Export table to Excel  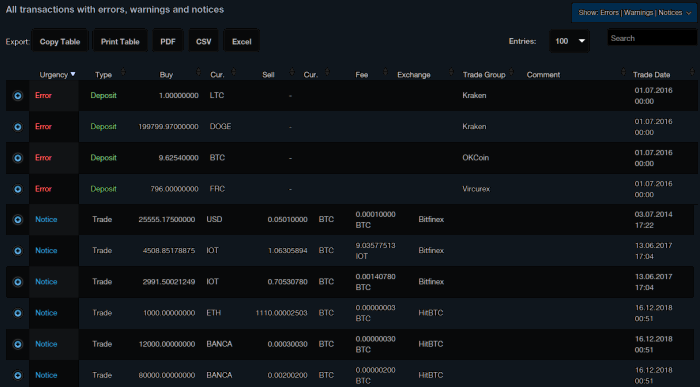point(242,42)
